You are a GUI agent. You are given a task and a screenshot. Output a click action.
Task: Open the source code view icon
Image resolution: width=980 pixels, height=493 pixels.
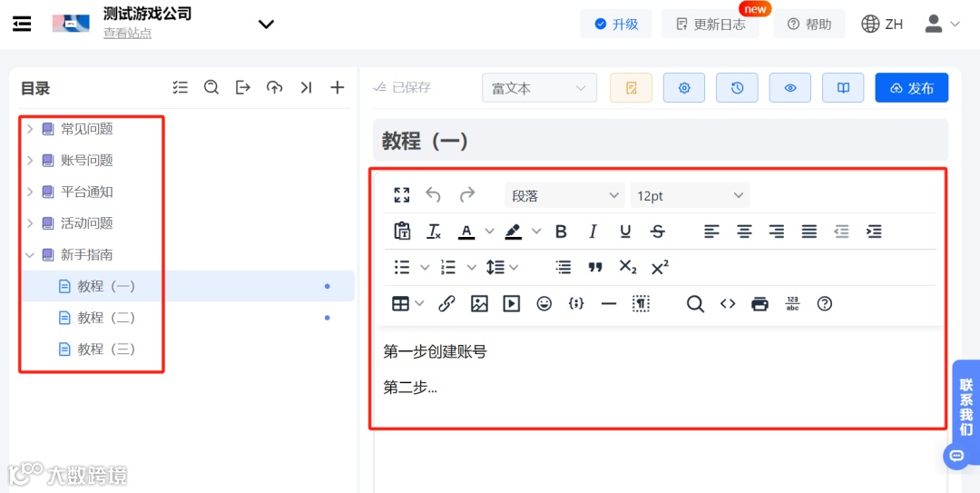click(x=728, y=304)
